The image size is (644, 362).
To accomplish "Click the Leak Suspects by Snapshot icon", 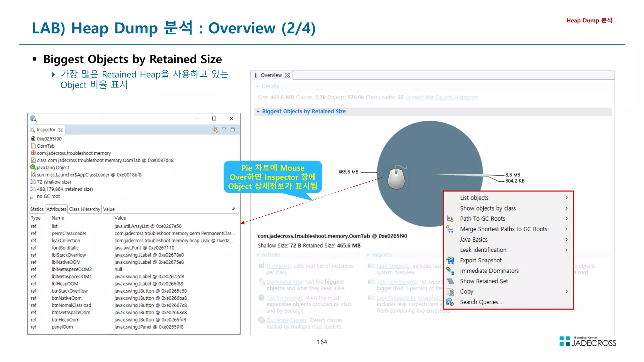I will click(x=372, y=298).
